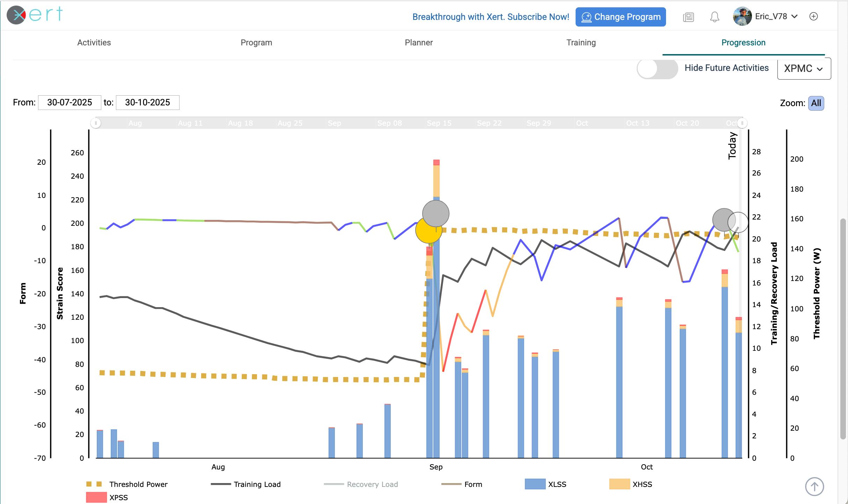
Task: Click the 'to' date field 30-10-2025
Action: pos(147,103)
